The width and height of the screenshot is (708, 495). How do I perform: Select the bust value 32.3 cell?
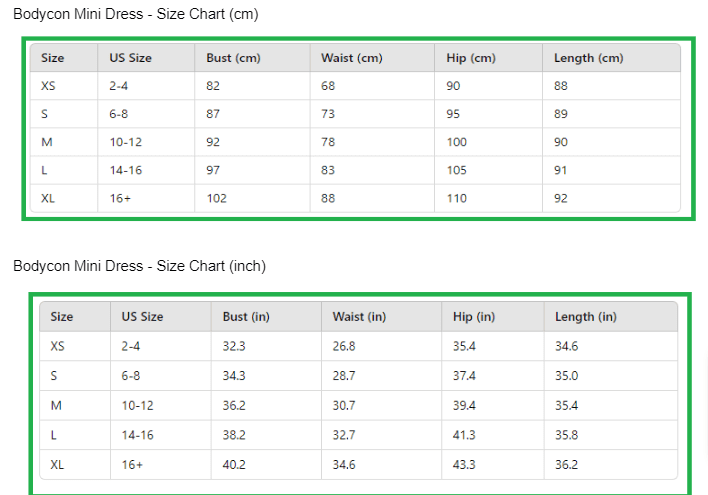click(234, 346)
